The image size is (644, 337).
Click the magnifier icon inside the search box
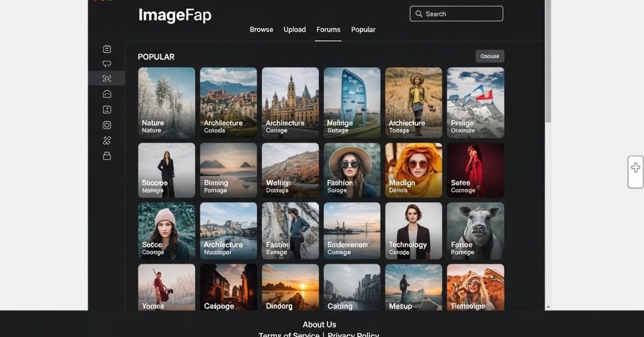(x=419, y=13)
